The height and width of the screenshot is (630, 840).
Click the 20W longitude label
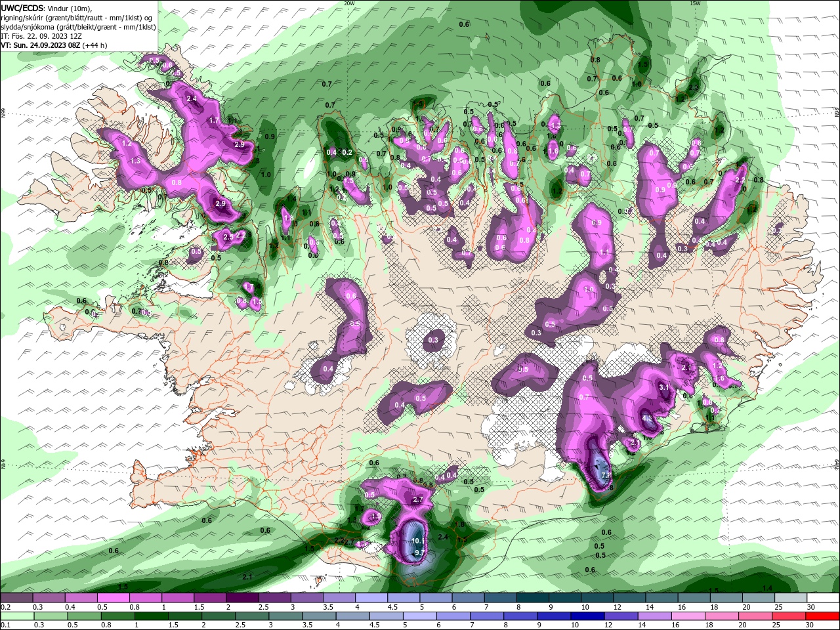tap(349, 3)
